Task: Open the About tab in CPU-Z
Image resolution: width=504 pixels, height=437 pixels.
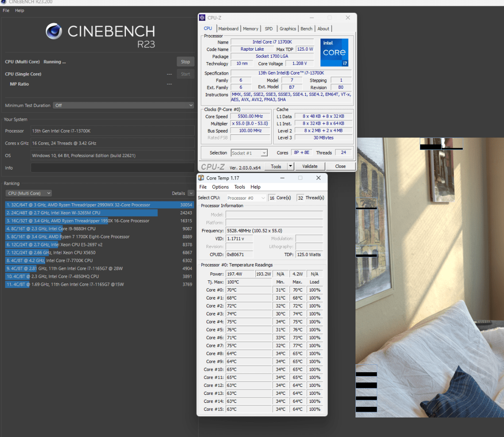Action: pos(323,29)
